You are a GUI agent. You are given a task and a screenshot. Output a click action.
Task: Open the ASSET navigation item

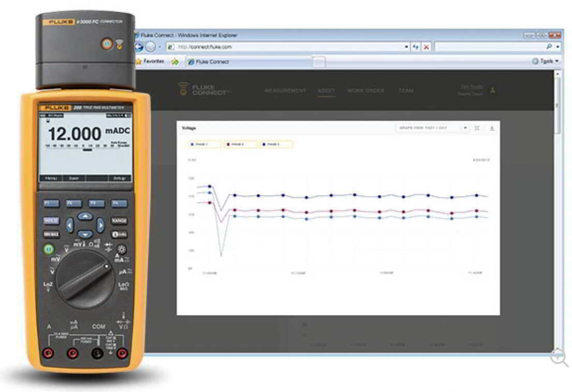click(326, 91)
